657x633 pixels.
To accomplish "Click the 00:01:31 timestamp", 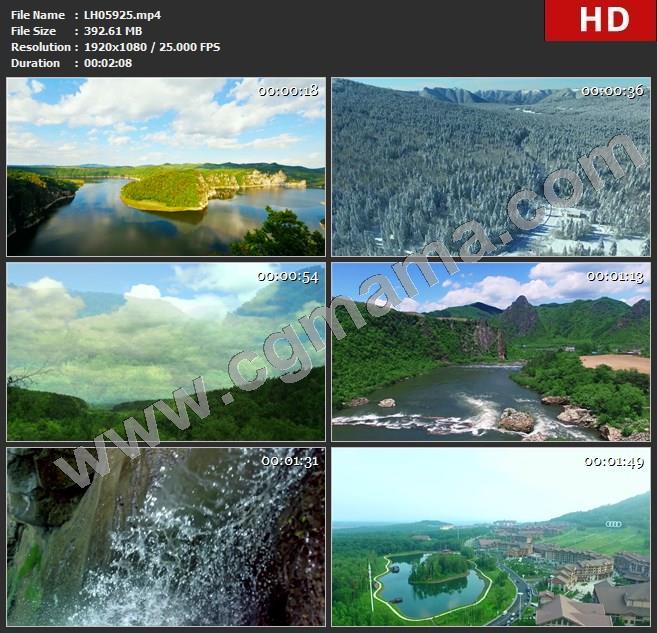I will [x=288, y=461].
